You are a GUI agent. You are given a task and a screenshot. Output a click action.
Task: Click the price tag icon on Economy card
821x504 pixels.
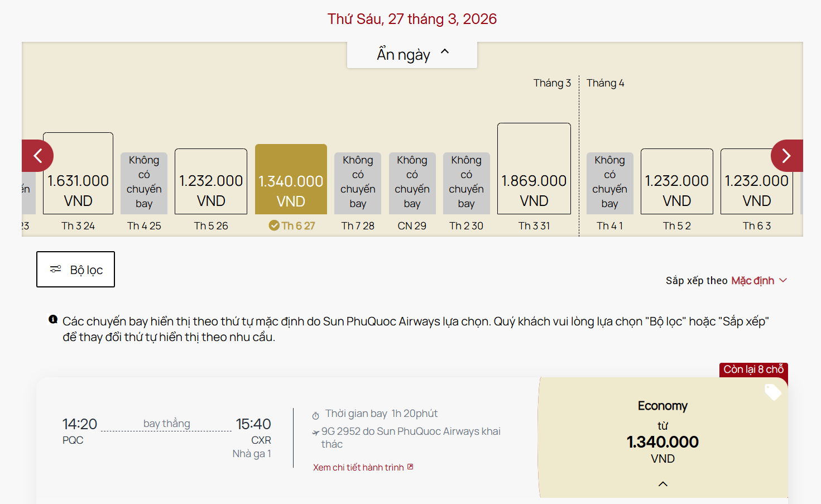pos(772,392)
